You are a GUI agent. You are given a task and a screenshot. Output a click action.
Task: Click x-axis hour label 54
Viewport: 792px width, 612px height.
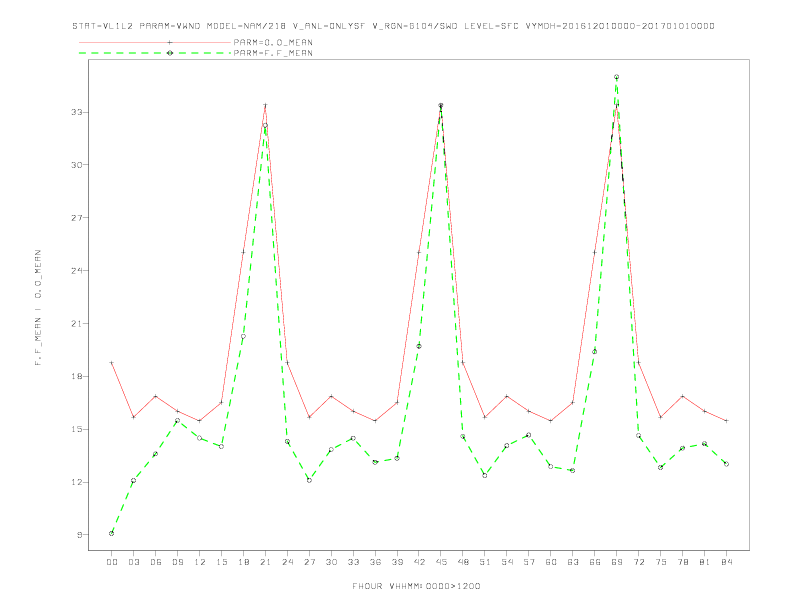click(507, 562)
